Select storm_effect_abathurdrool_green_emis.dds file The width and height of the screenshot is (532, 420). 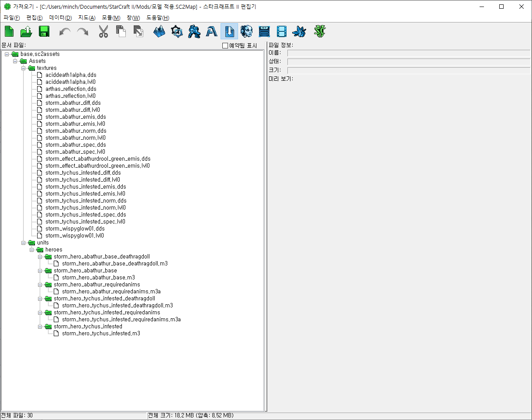[98, 159]
